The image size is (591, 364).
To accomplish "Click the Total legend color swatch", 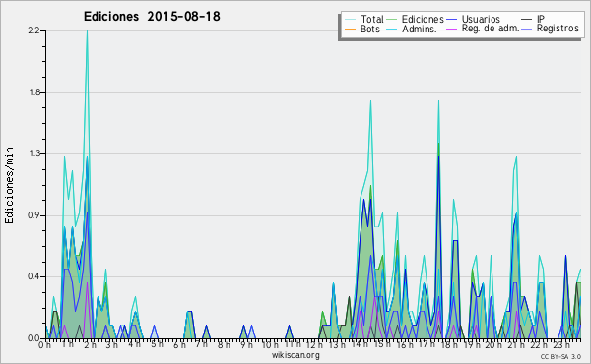I will [x=350, y=19].
